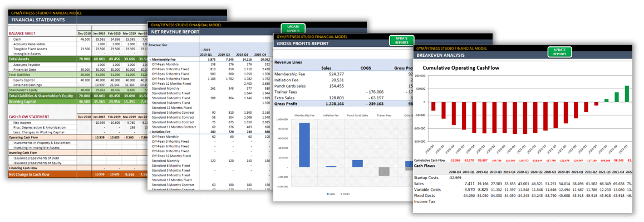644x222 pixels.
Task: Select the tallest green bar in breakeven chart
Action: click(x=627, y=94)
